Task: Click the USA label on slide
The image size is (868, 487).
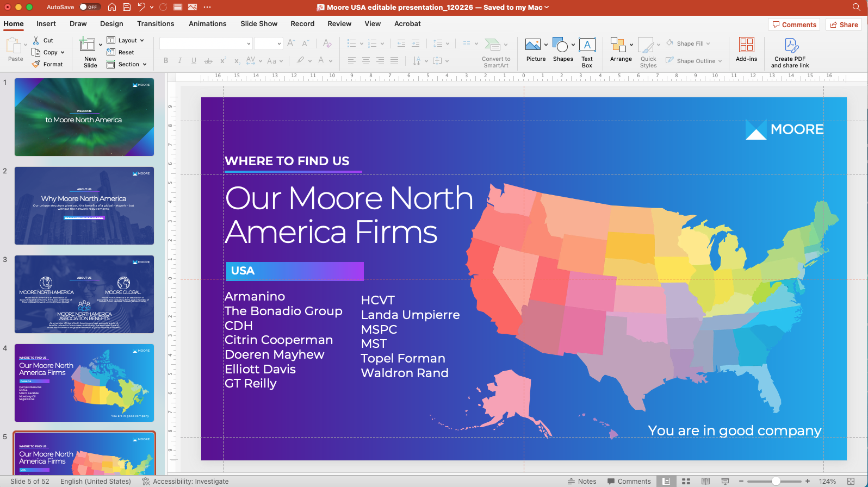Action: [243, 271]
